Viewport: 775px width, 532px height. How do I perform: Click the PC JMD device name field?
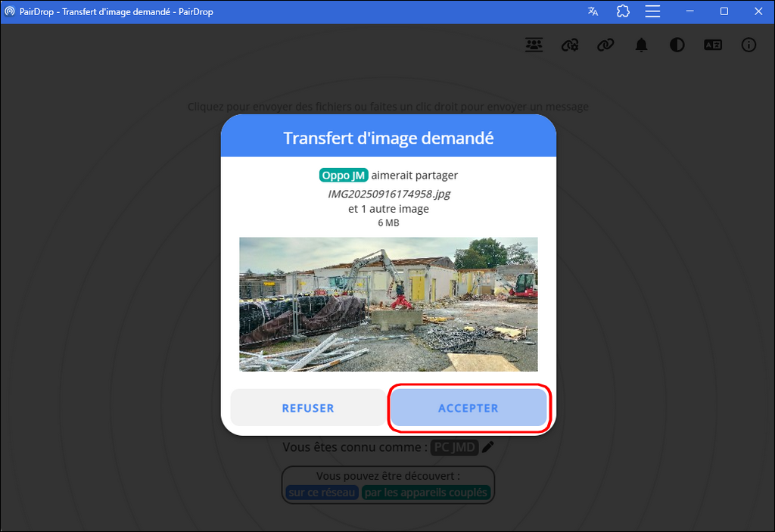(x=455, y=447)
